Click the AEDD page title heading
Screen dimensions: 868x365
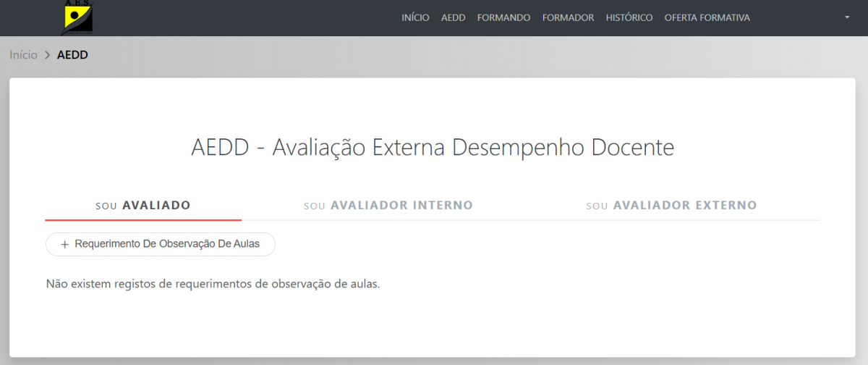433,148
